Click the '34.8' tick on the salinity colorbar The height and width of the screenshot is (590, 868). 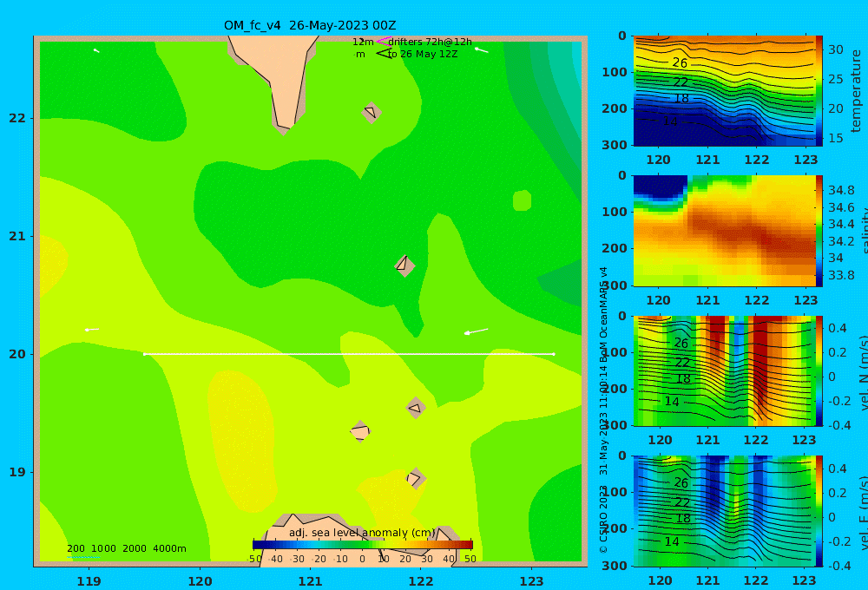[841, 190]
